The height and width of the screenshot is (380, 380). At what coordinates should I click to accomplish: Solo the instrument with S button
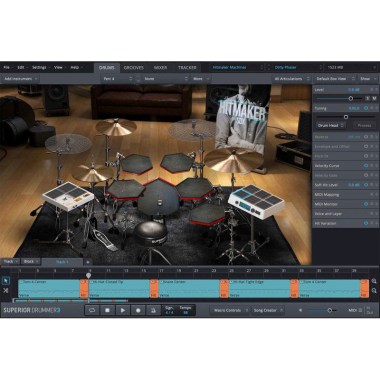(x=368, y=99)
